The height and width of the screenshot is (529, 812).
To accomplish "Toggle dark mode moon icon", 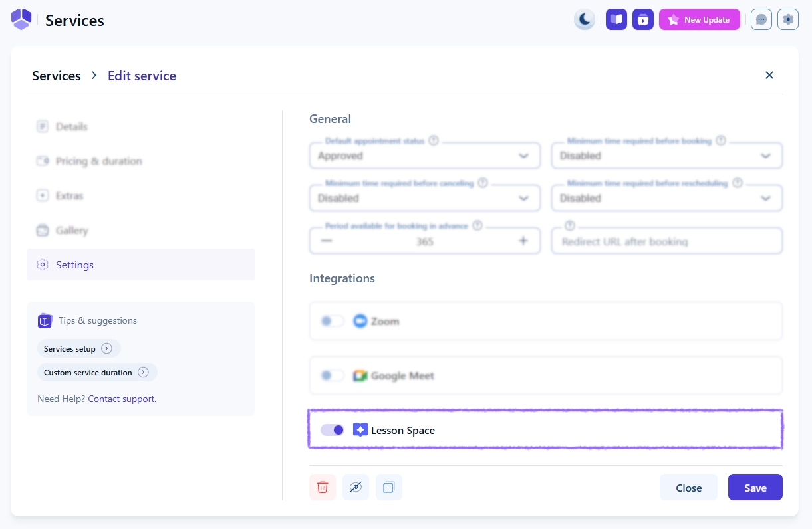I will (x=584, y=19).
